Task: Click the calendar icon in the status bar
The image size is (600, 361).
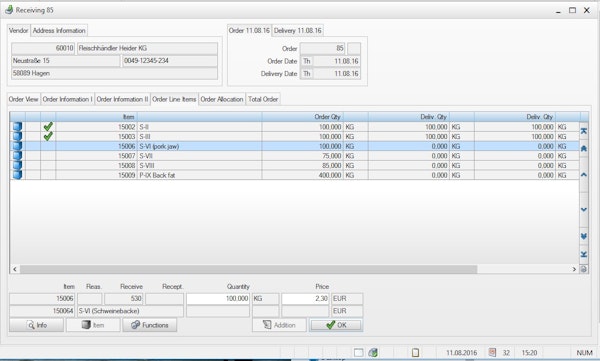Action: tap(492, 352)
